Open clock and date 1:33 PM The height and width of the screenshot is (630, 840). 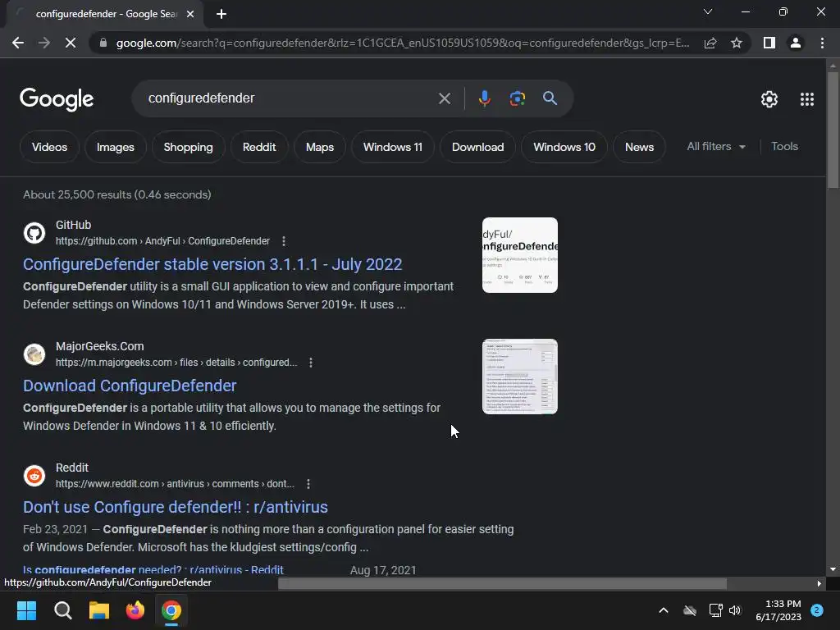click(x=778, y=610)
